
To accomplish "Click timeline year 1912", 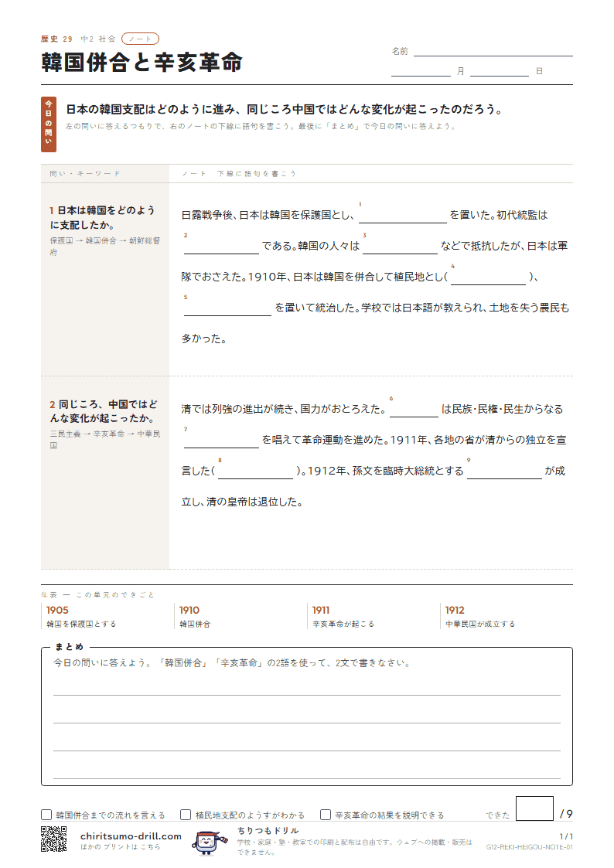I will [455, 610].
